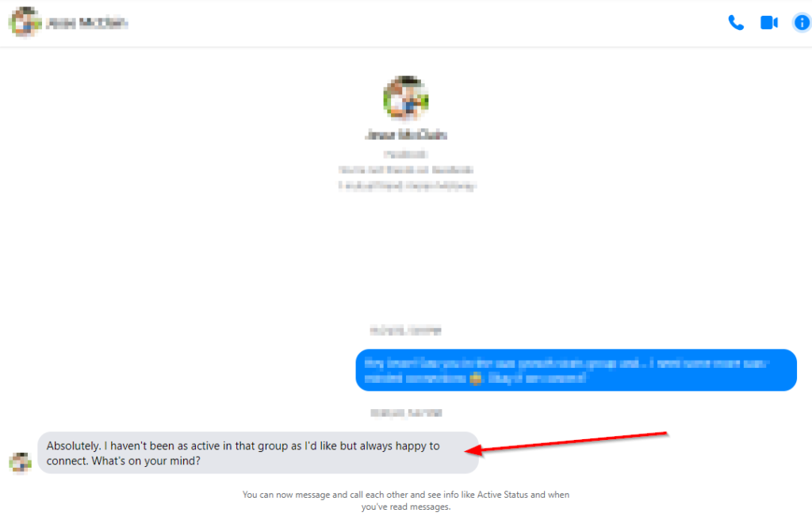This screenshot has height=524, width=812.
Task: Open the contact's small avatar in the header
Action: point(25,22)
